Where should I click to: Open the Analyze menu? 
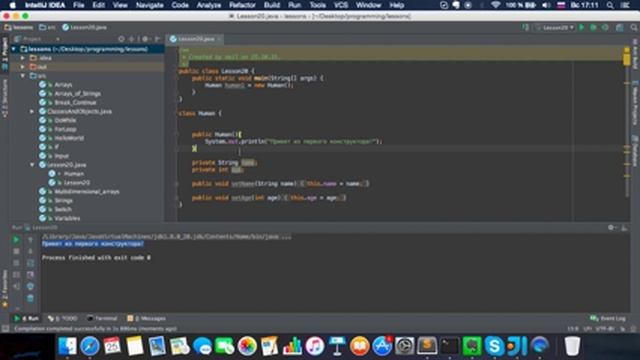click(x=209, y=5)
